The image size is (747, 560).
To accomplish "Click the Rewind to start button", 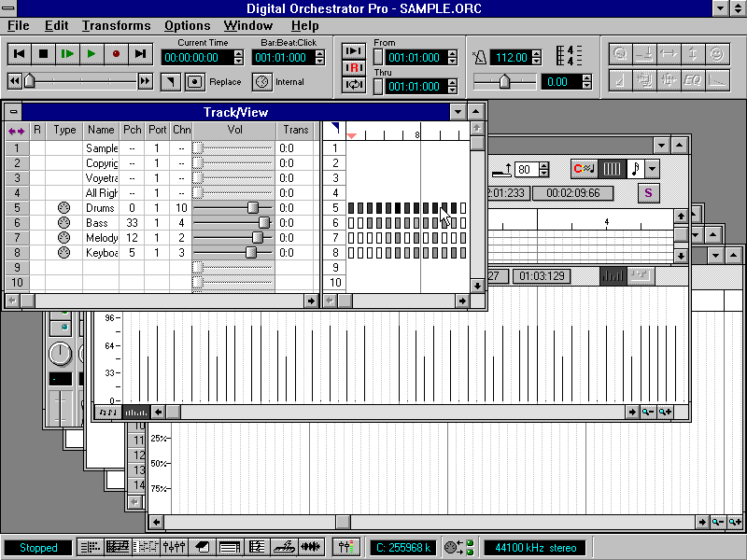I will 19,54.
